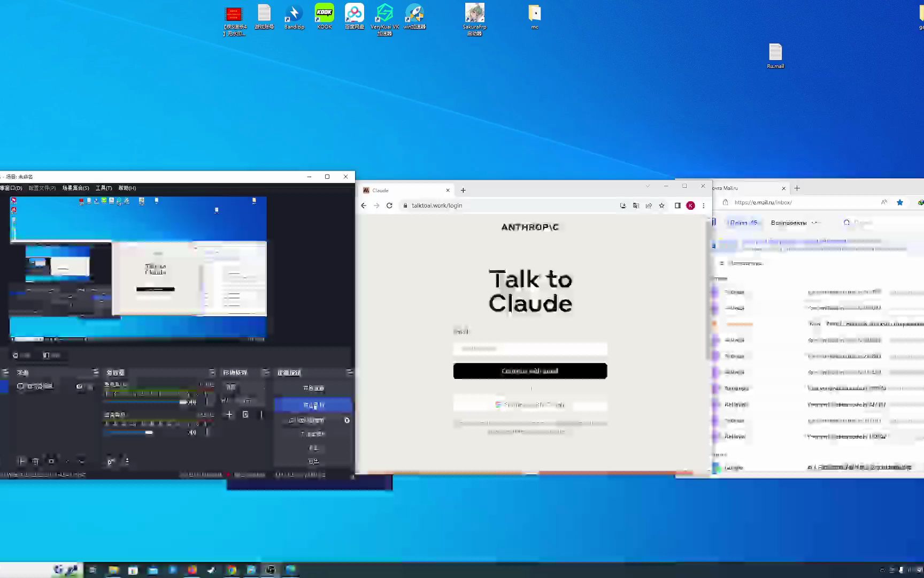Screen dimensions: 924x578
Task: Open advanced audio properties gear in mixer
Action: [x=111, y=461]
